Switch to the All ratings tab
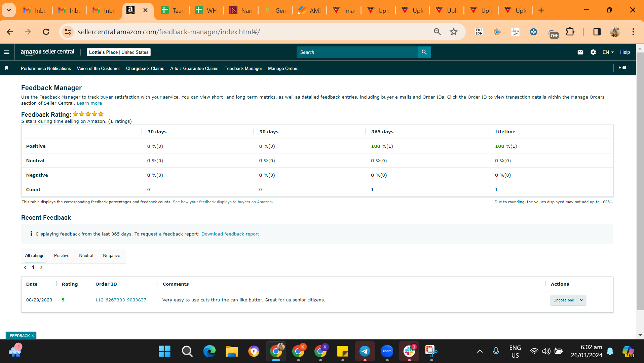The image size is (644, 363). point(35,256)
